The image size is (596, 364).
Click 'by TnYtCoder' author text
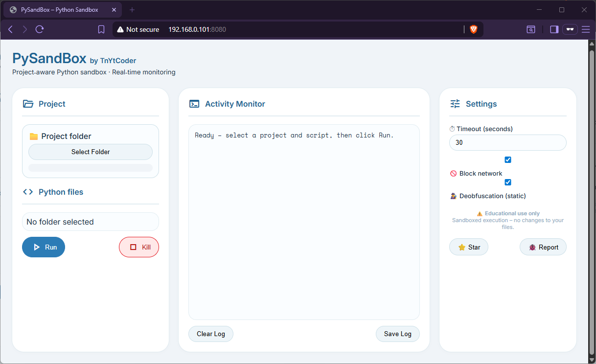click(113, 61)
